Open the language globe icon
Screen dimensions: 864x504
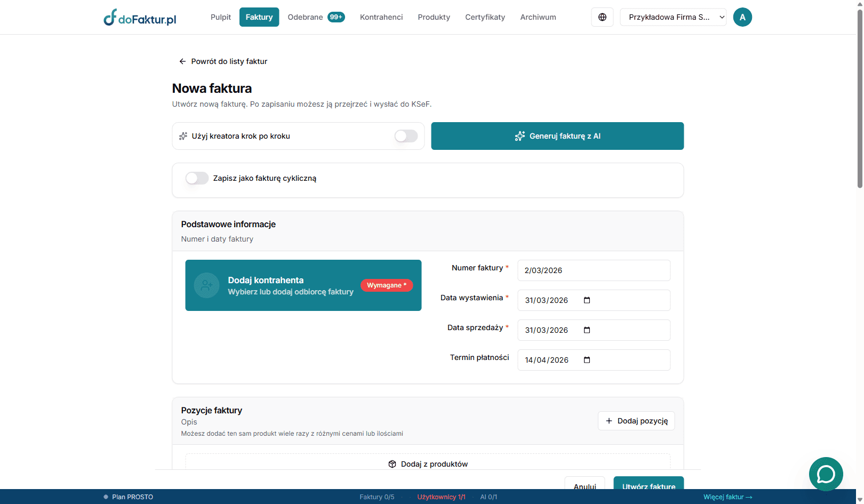(x=602, y=17)
